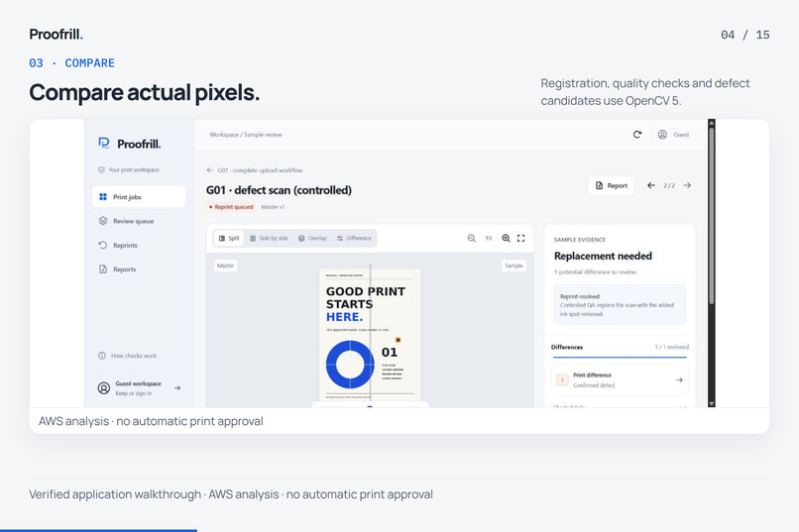Image resolution: width=799 pixels, height=532 pixels.
Task: Click the 2/2 sample counter
Action: pos(669,186)
